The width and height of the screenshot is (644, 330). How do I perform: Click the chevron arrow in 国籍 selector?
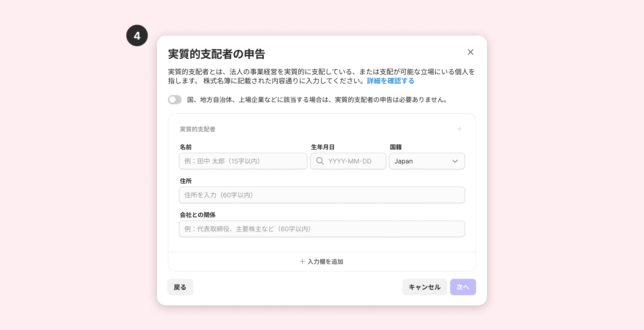[455, 161]
